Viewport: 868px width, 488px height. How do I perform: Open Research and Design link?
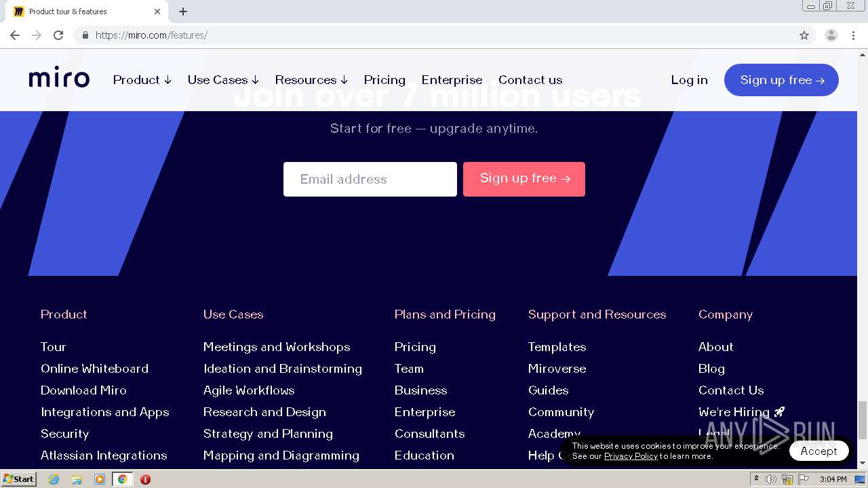(x=264, y=412)
